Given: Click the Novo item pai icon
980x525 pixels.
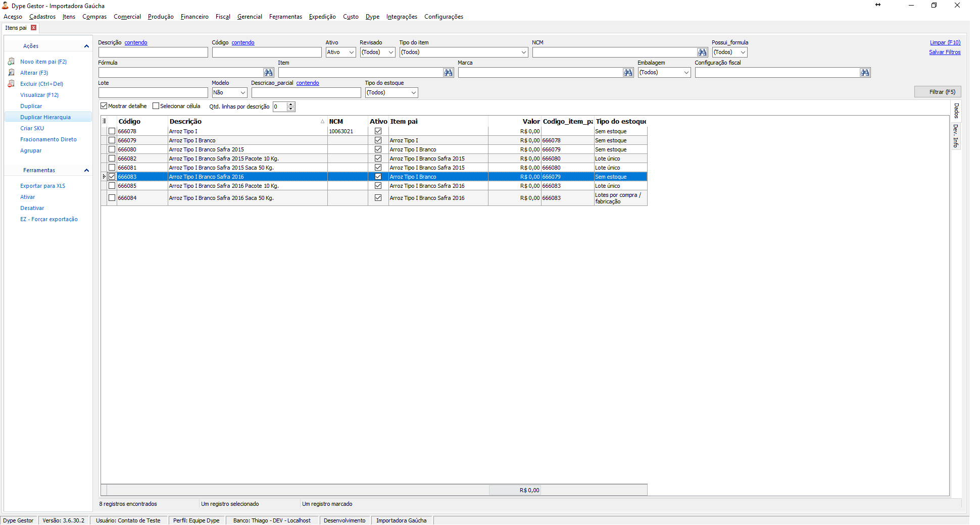Looking at the screenshot, I should (11, 62).
